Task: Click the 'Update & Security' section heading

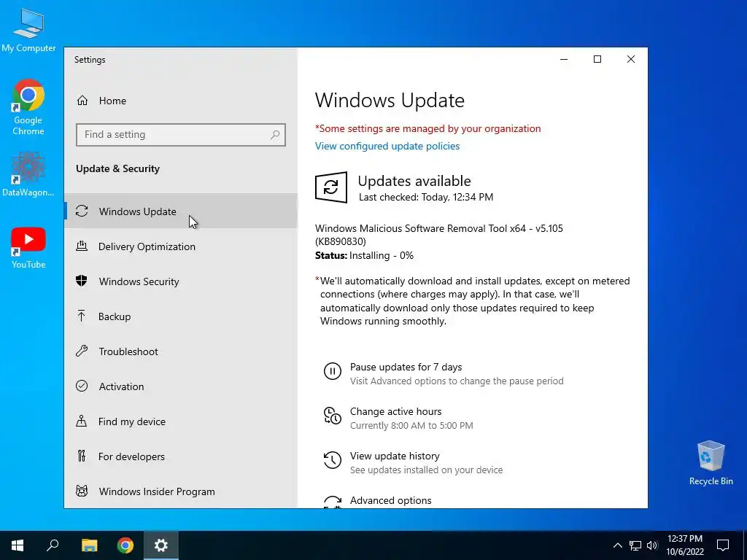Action: pyautogui.click(x=117, y=168)
